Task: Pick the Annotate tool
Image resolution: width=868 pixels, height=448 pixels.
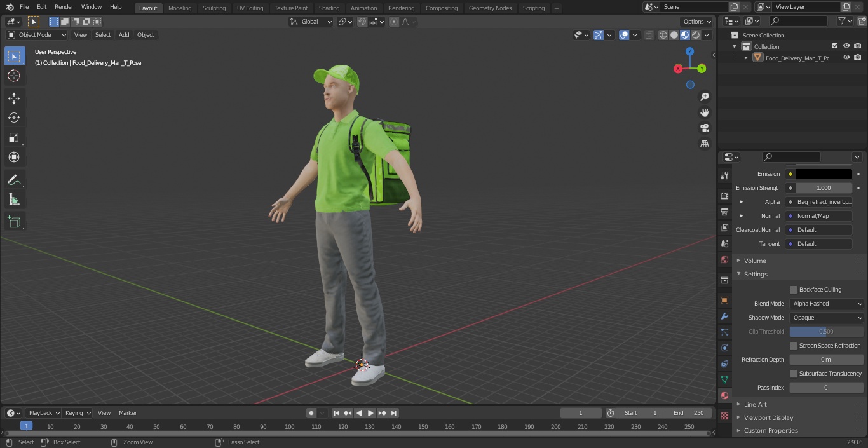Action: tap(14, 180)
